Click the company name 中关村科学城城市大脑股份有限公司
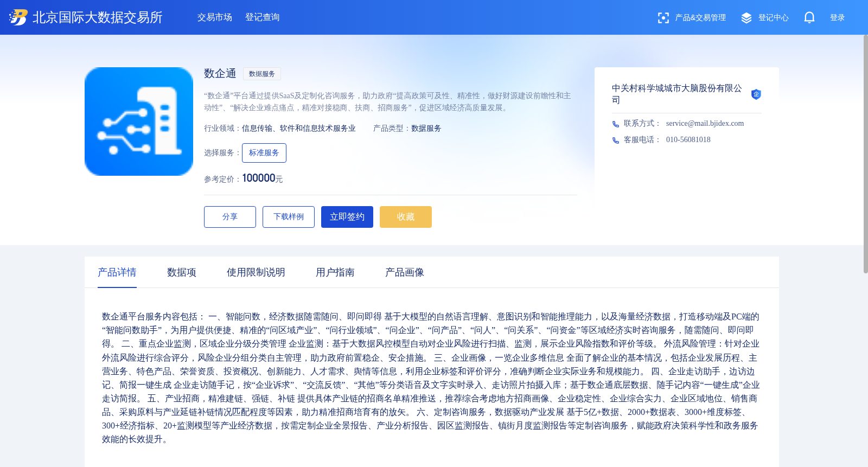The height and width of the screenshot is (467, 868). [x=677, y=94]
